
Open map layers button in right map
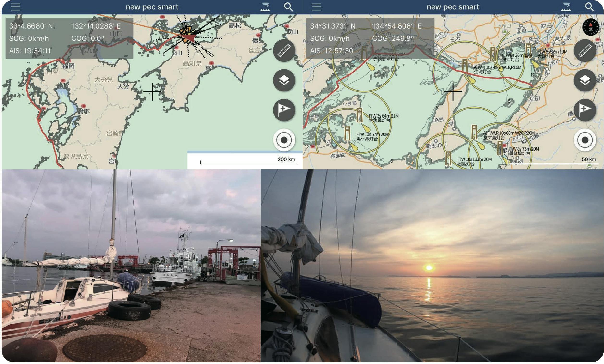tap(585, 80)
